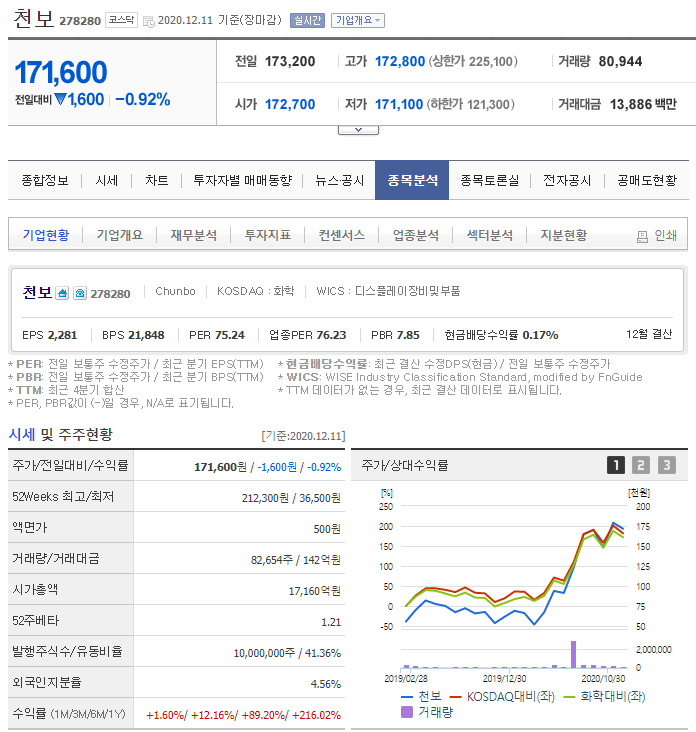
Task: Click the blue 천보 legend line
Action: coord(407,697)
